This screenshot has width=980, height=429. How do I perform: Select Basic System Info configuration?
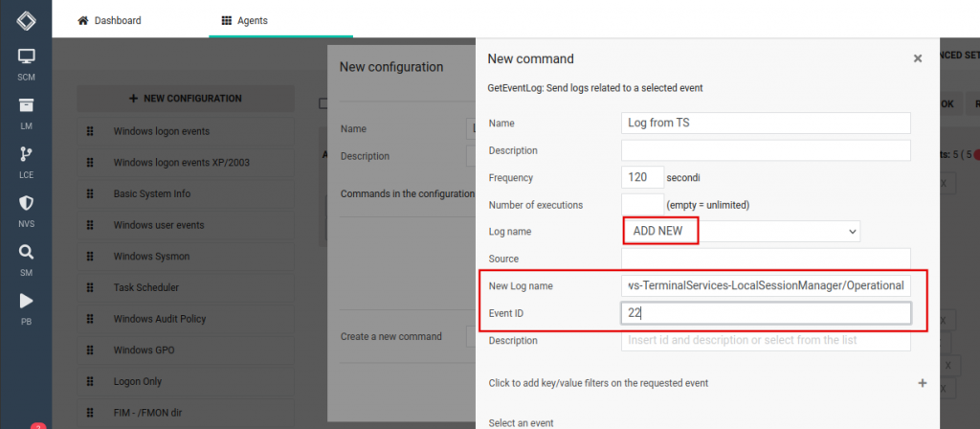pyautogui.click(x=186, y=193)
